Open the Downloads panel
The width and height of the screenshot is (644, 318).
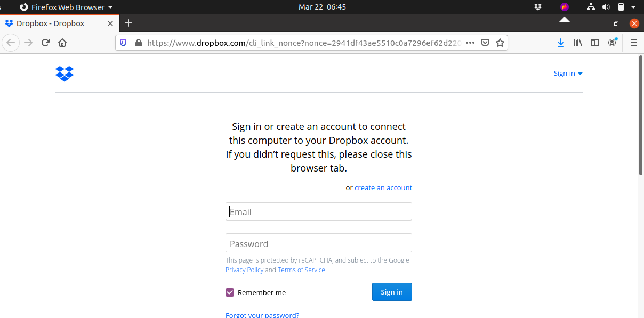pyautogui.click(x=560, y=43)
